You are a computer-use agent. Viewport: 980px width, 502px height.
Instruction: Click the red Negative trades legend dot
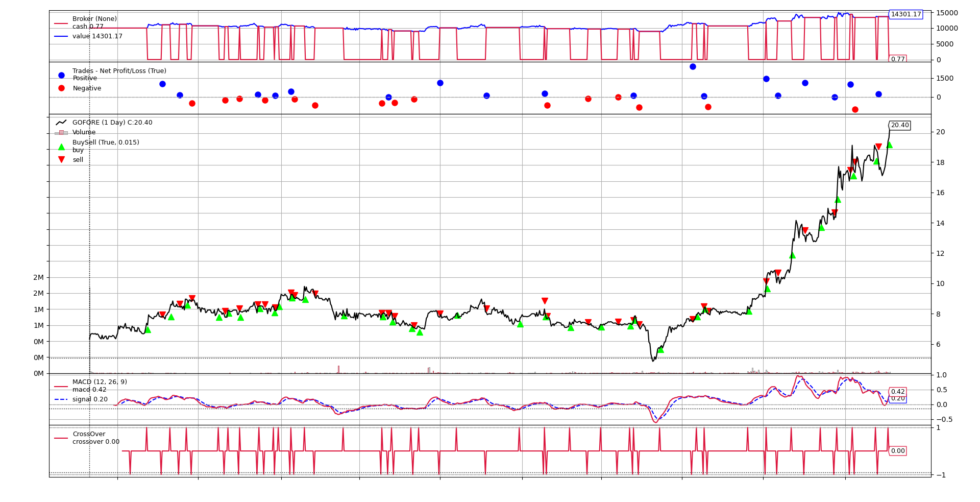click(x=61, y=88)
